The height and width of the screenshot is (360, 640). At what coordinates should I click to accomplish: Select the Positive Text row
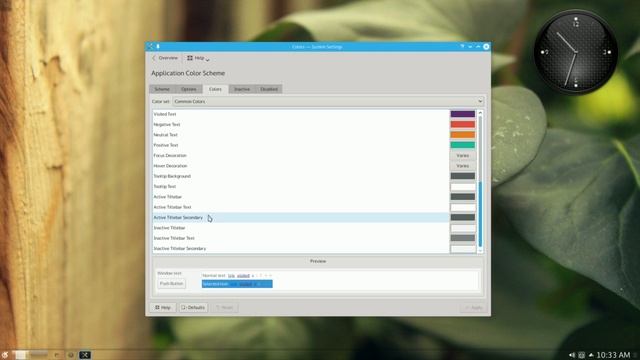click(301, 145)
